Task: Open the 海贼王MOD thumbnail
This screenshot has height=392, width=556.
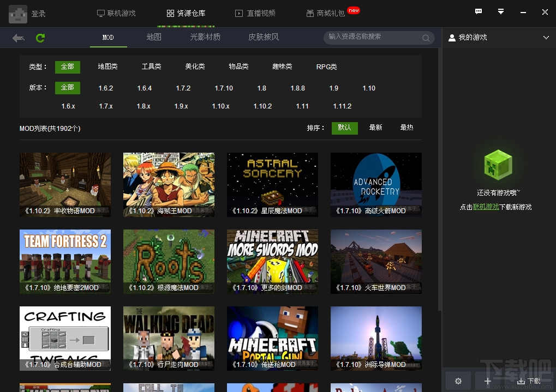Action: click(169, 185)
